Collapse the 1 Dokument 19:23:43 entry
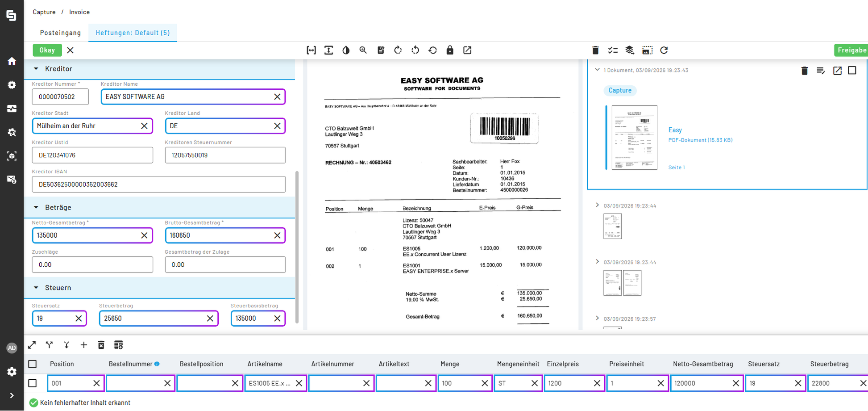Screen dimensions: 868x411 [x=597, y=70]
